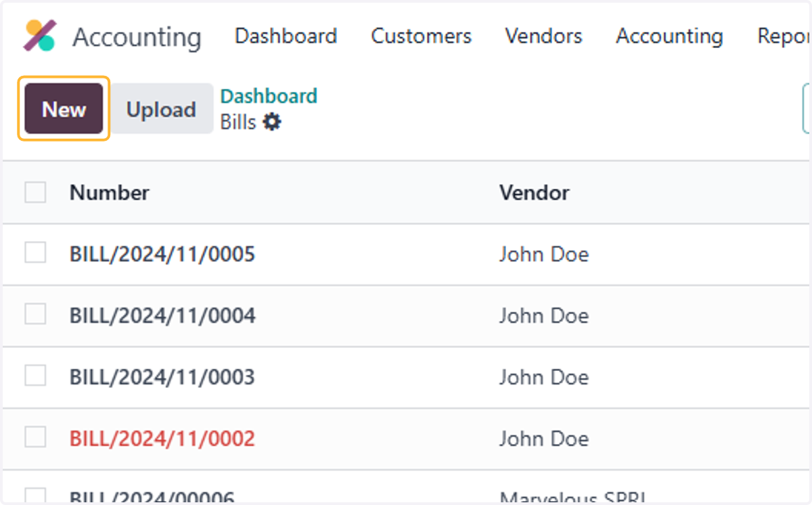Screen dimensions: 812x505
Task: Open the Dashboard menu item
Action: pos(286,36)
